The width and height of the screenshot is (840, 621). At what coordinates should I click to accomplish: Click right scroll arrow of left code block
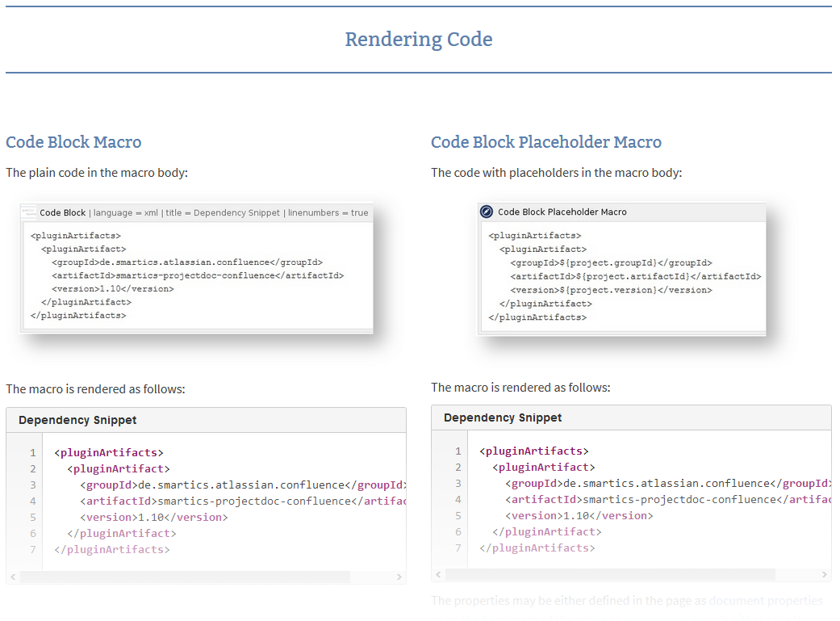(x=399, y=577)
